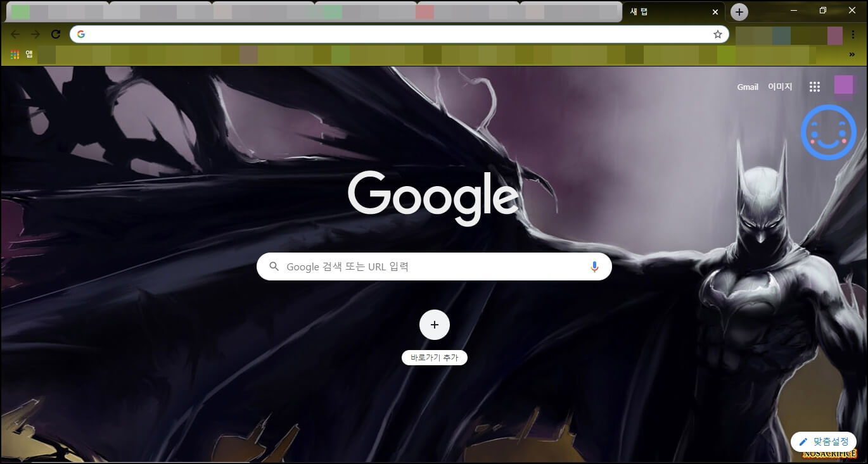Close the Chrome window

pyautogui.click(x=852, y=10)
